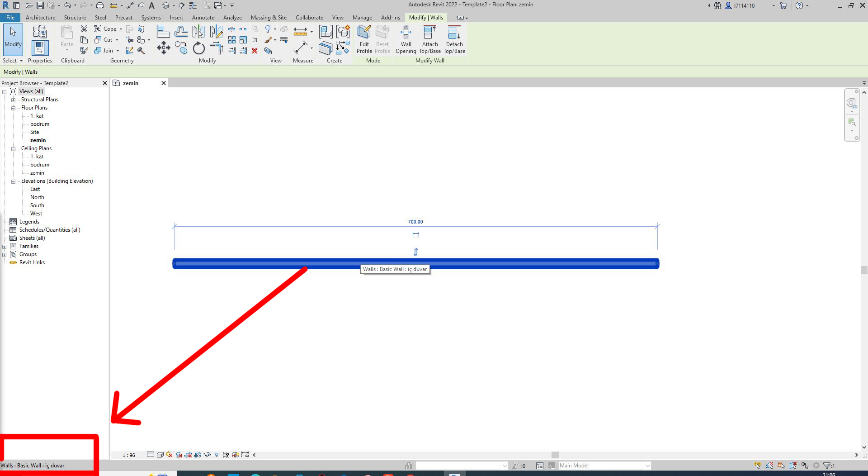The height and width of the screenshot is (476, 868).
Task: Click Detach Top/Base tool
Action: click(x=454, y=39)
